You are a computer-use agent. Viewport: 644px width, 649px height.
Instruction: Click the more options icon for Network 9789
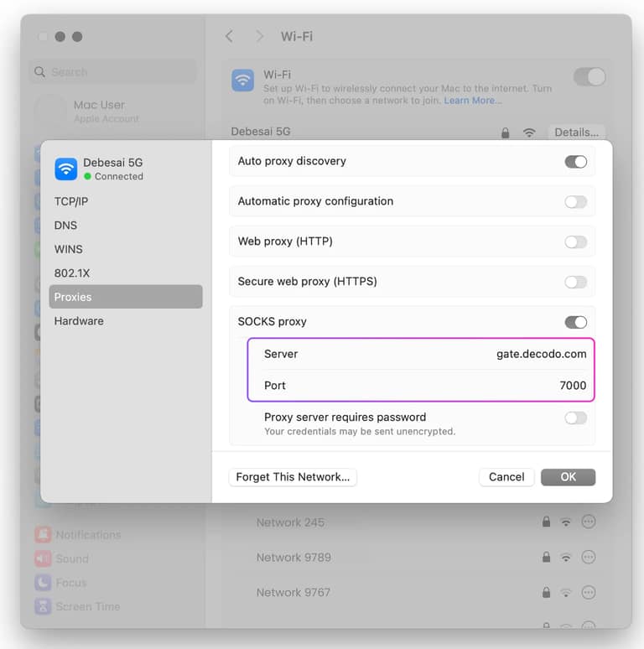pos(589,557)
